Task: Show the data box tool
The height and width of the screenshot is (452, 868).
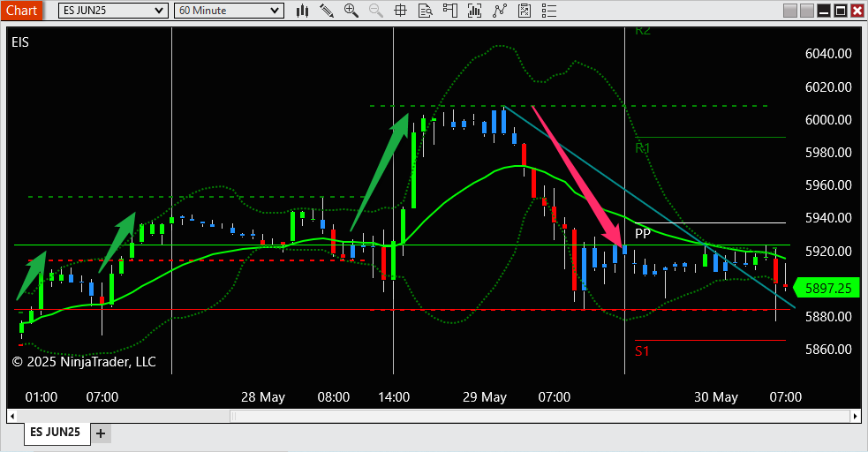Action: pos(425,11)
